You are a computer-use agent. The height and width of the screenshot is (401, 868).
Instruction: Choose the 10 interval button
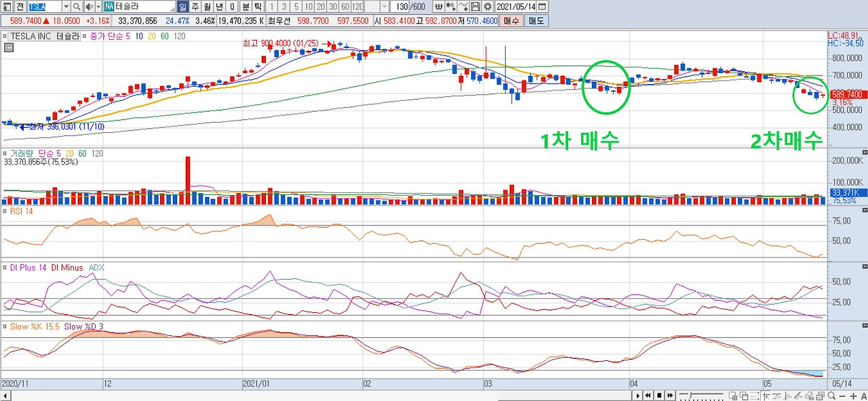pos(309,7)
